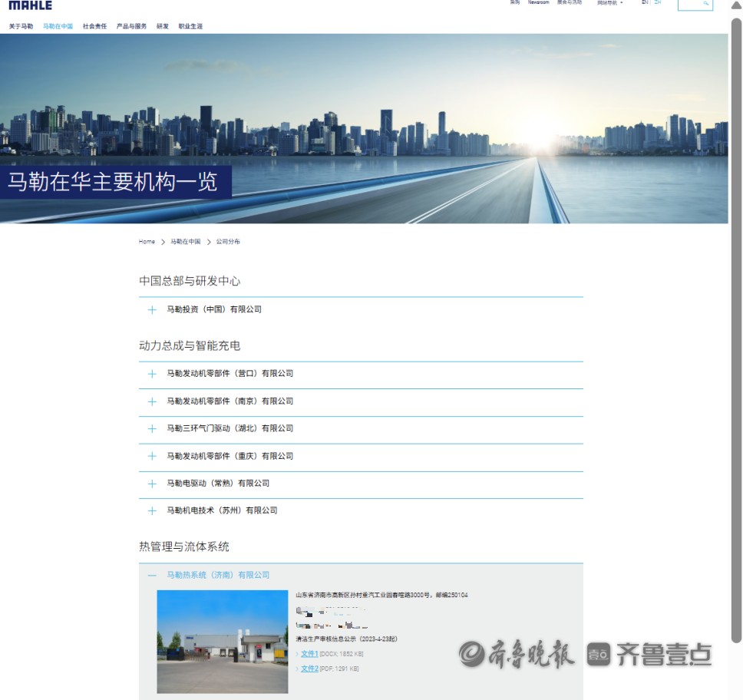The height and width of the screenshot is (700, 743).
Task: Go to Home in breadcrumb
Action: pyautogui.click(x=147, y=242)
